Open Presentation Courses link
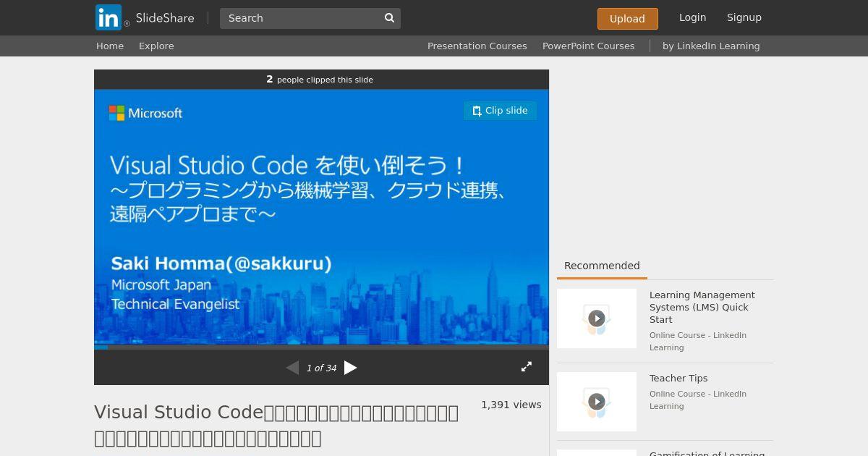 click(477, 46)
